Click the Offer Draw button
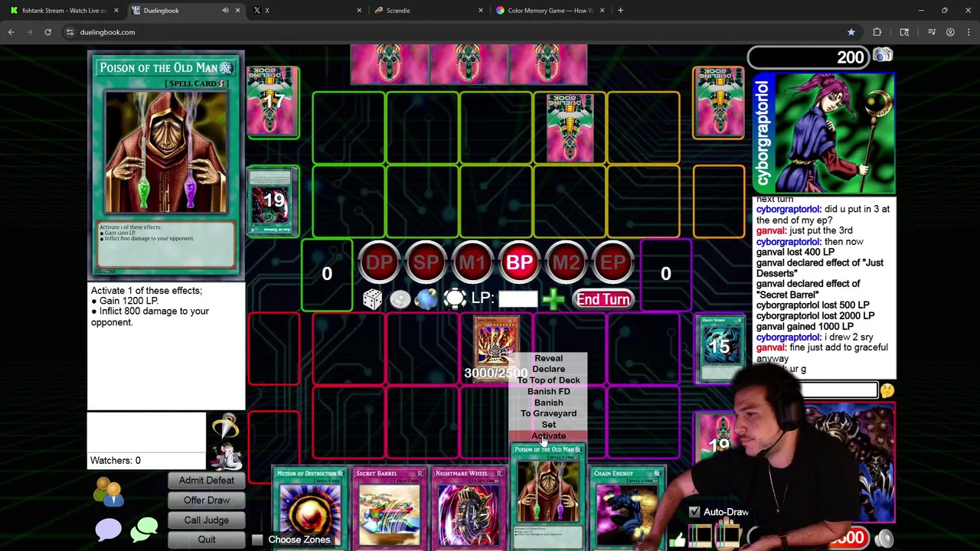This screenshot has width=980, height=551. coord(207,500)
